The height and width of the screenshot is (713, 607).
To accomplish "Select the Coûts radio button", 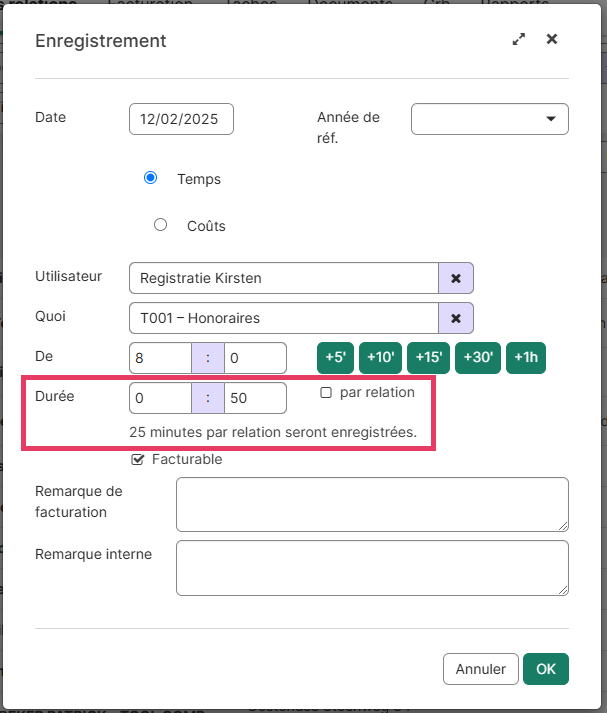I will pyautogui.click(x=160, y=225).
